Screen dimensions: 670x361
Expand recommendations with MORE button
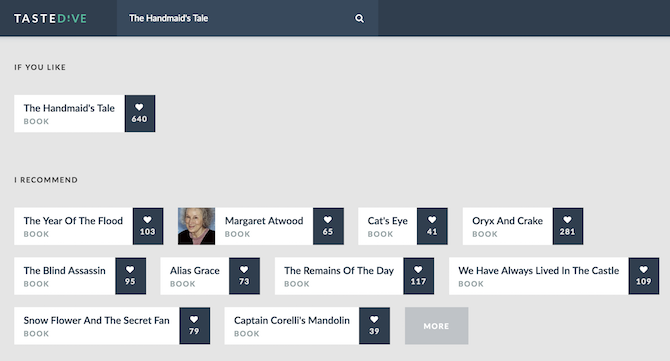[x=436, y=326]
